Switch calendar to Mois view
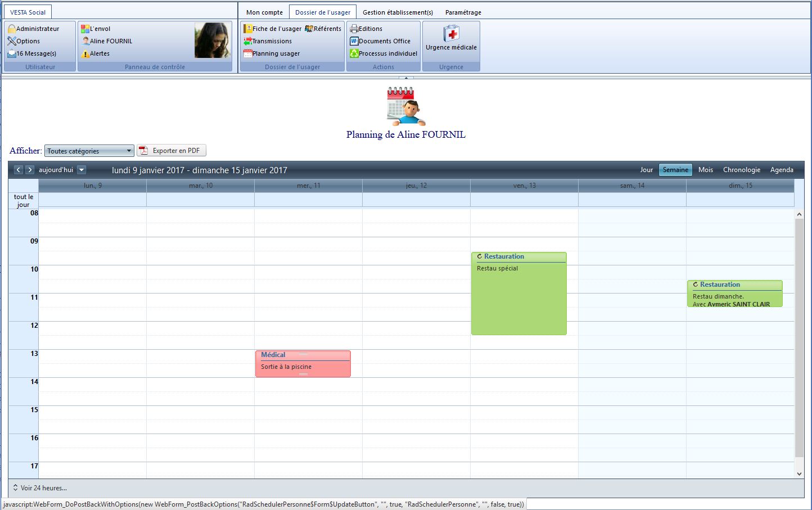 click(705, 170)
